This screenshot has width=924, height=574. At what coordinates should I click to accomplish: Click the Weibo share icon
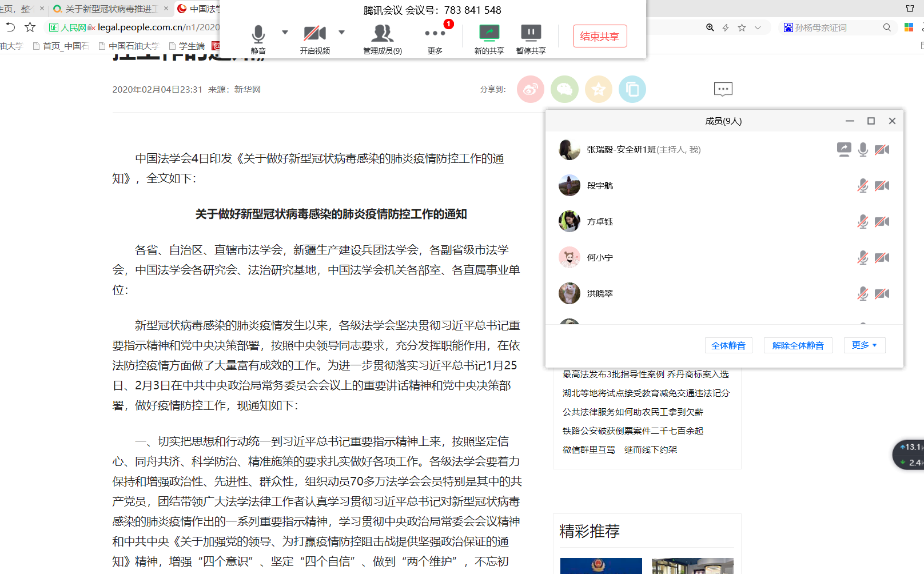point(530,89)
